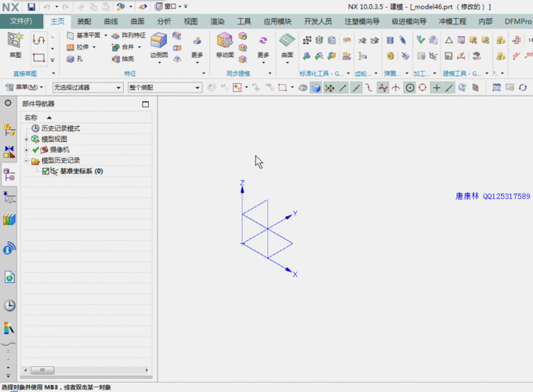
Task: Click the 边倒圆 (Edge Blend) icon
Action: point(159,44)
